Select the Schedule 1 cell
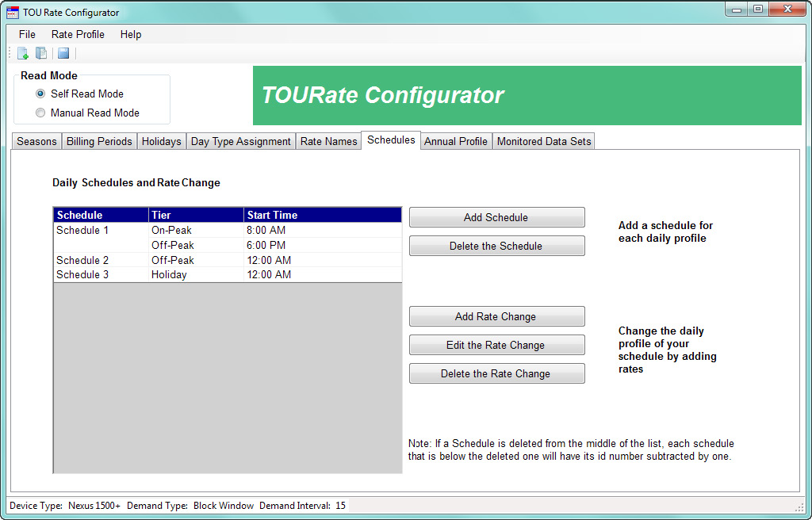Screen dimensions: 812x520 [101, 230]
